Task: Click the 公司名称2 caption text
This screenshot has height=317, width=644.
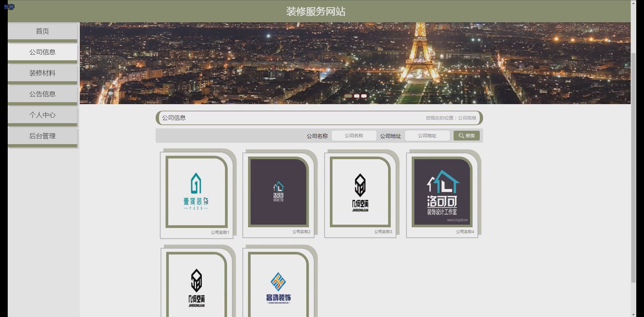Action: tap(301, 232)
